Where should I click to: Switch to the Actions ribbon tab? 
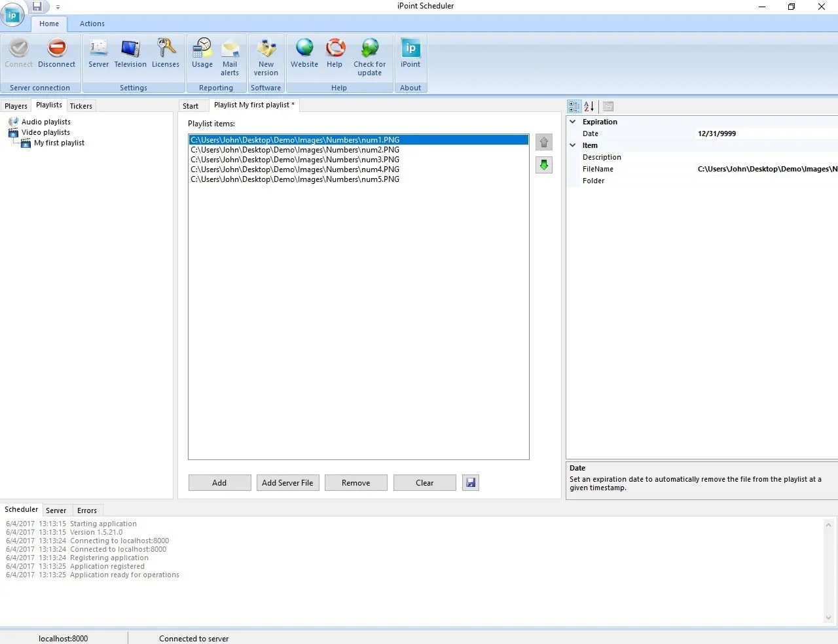coord(92,24)
